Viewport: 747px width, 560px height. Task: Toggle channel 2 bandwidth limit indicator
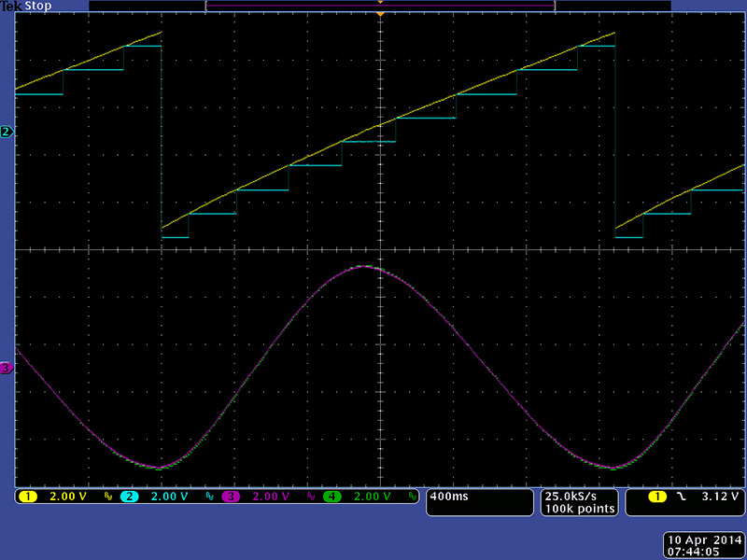[208, 497]
